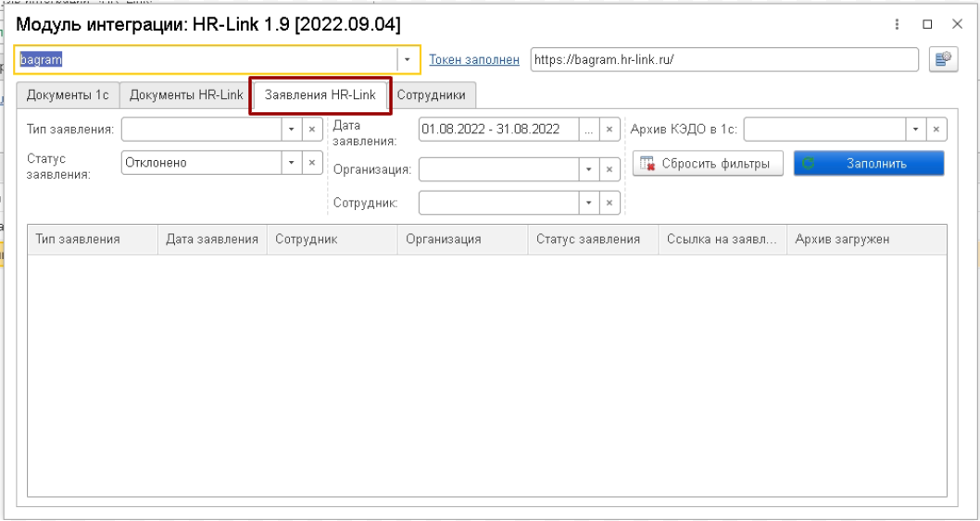Maximize the HR-Link module window

[x=927, y=24]
